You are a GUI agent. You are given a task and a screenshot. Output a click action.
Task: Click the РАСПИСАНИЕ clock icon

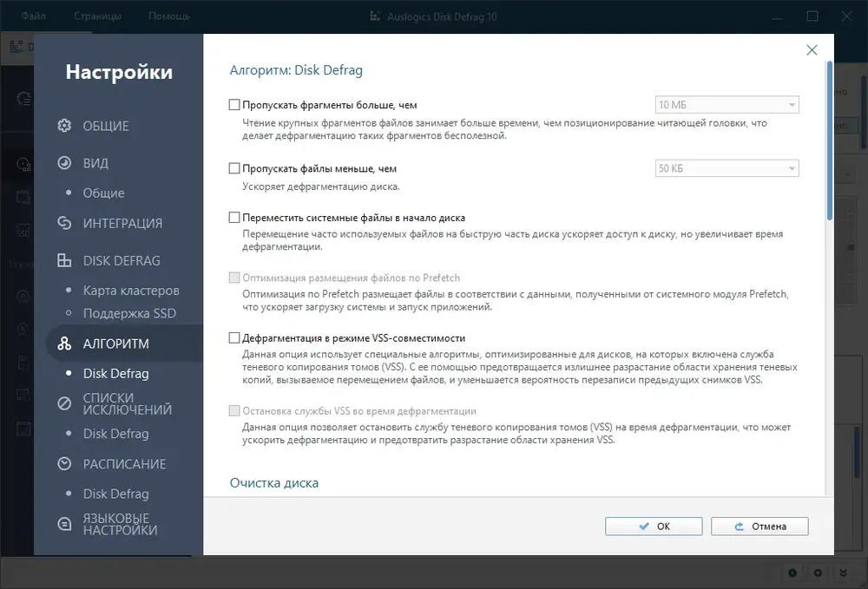[64, 463]
